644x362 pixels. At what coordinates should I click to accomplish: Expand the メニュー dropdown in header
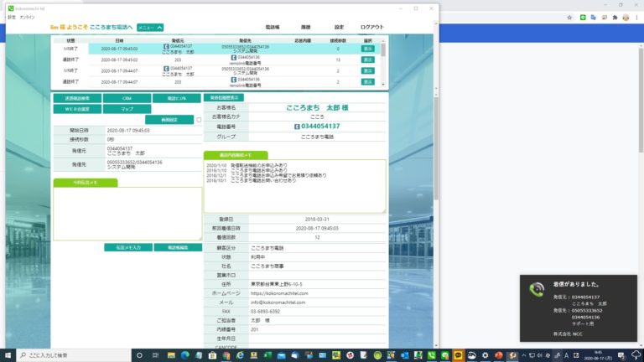(x=150, y=28)
